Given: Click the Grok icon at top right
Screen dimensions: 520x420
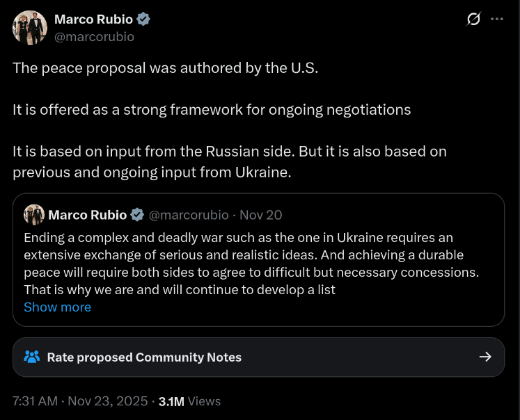Looking at the screenshot, I should (x=473, y=19).
